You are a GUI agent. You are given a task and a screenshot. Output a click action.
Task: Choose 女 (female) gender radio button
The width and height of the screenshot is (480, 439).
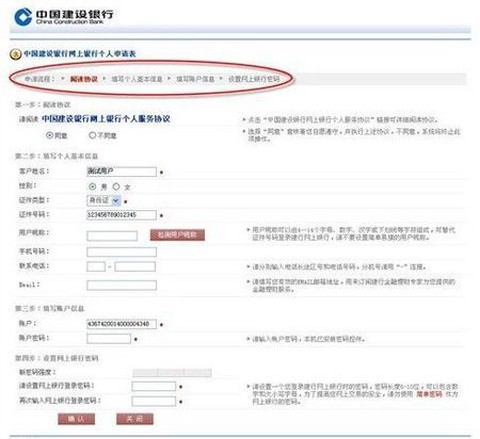click(x=116, y=186)
